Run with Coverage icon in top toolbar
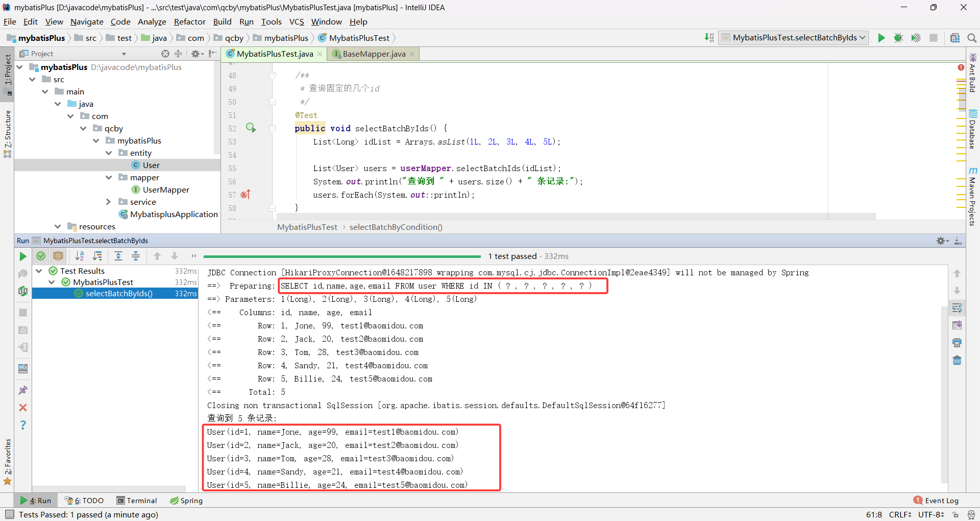This screenshot has height=521, width=980. click(x=916, y=38)
